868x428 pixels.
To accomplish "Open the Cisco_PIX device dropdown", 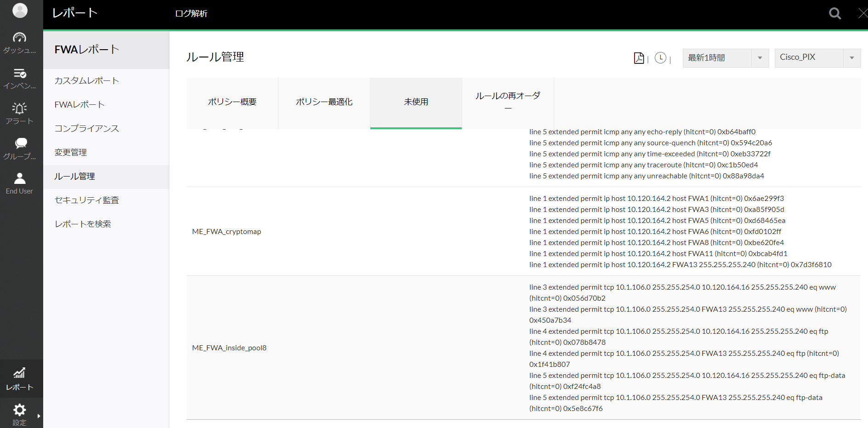I will point(818,58).
